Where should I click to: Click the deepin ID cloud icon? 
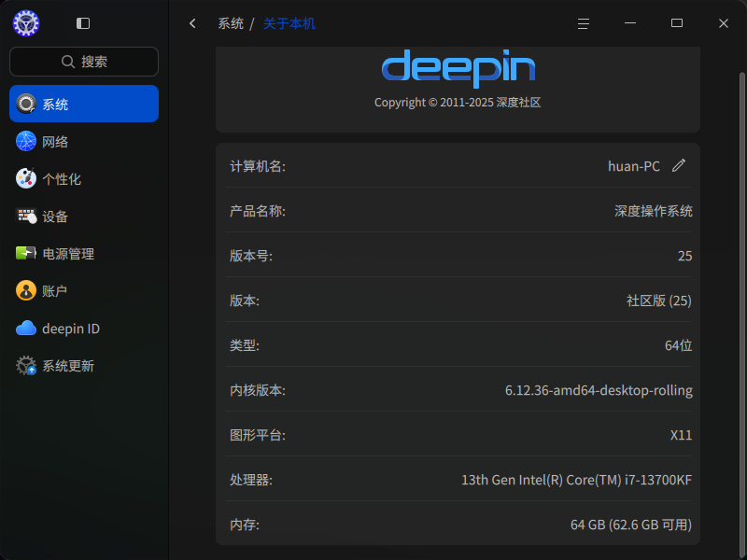[x=26, y=329]
